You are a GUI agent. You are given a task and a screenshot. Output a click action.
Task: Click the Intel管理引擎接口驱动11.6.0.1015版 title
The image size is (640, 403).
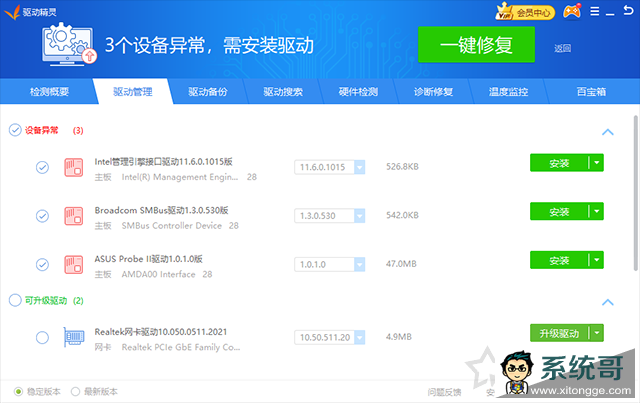[163, 162]
